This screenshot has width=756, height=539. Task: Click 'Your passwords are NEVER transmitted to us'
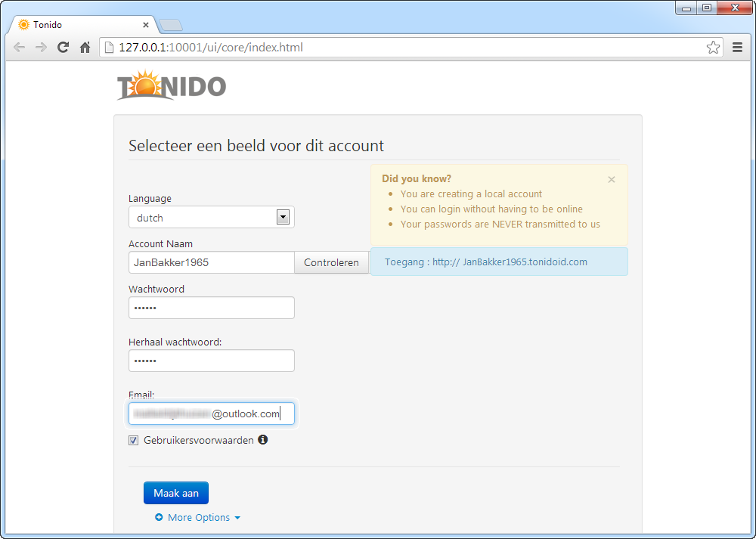click(500, 225)
